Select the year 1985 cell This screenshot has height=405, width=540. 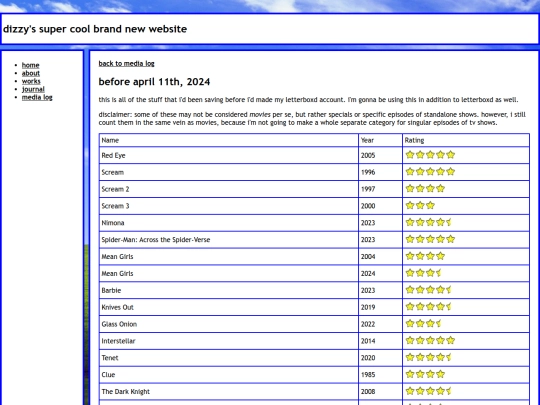[x=380, y=375]
